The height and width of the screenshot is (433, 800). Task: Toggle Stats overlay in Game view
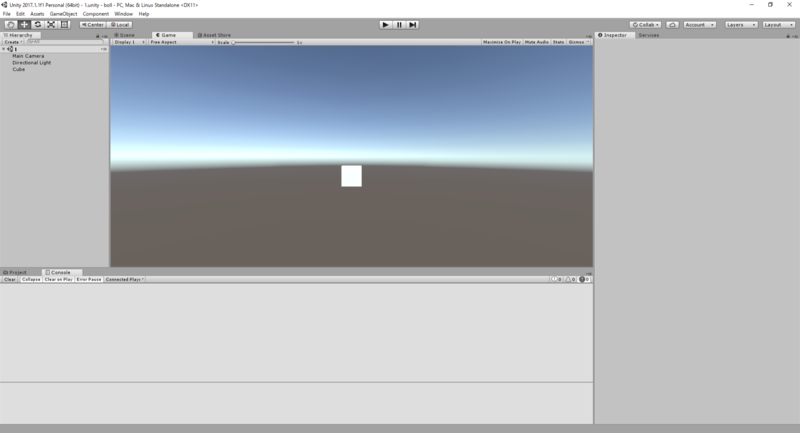pos(558,42)
